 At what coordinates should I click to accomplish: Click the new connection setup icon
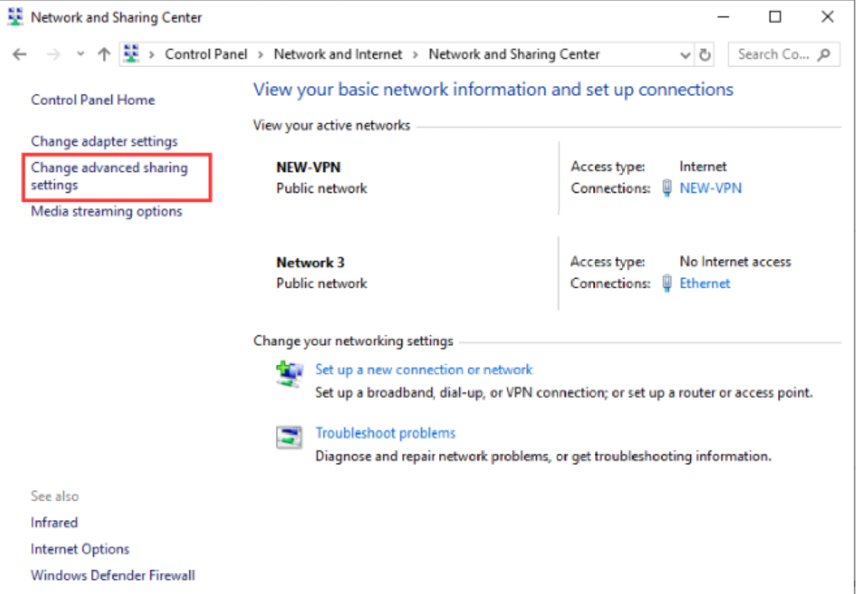click(x=289, y=374)
